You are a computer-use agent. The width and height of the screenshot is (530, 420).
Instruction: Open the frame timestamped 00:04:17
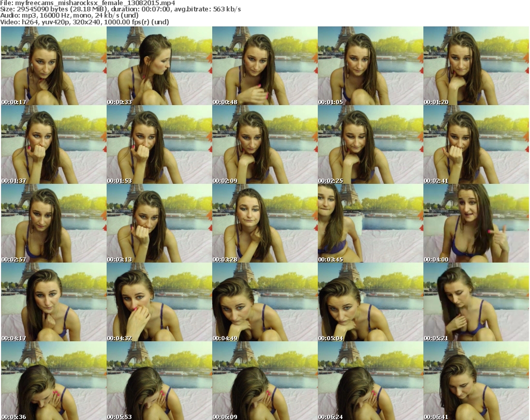coord(54,302)
